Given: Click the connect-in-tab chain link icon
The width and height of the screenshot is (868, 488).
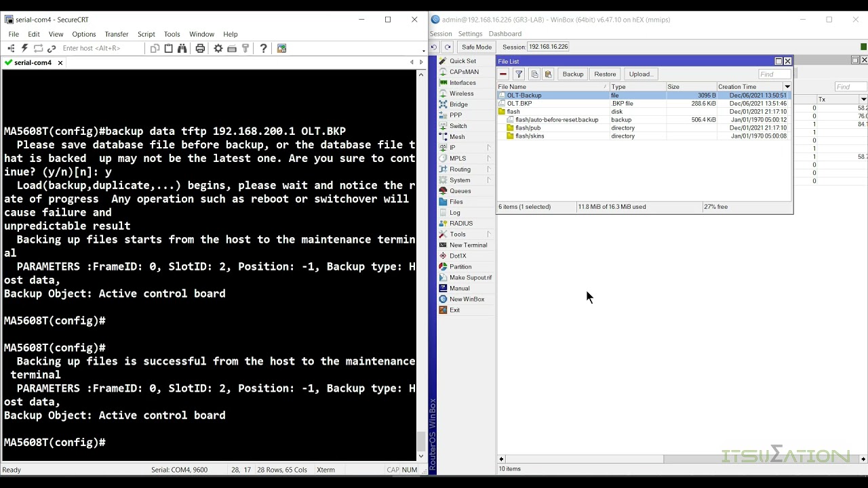Looking at the screenshot, I should [52, 48].
